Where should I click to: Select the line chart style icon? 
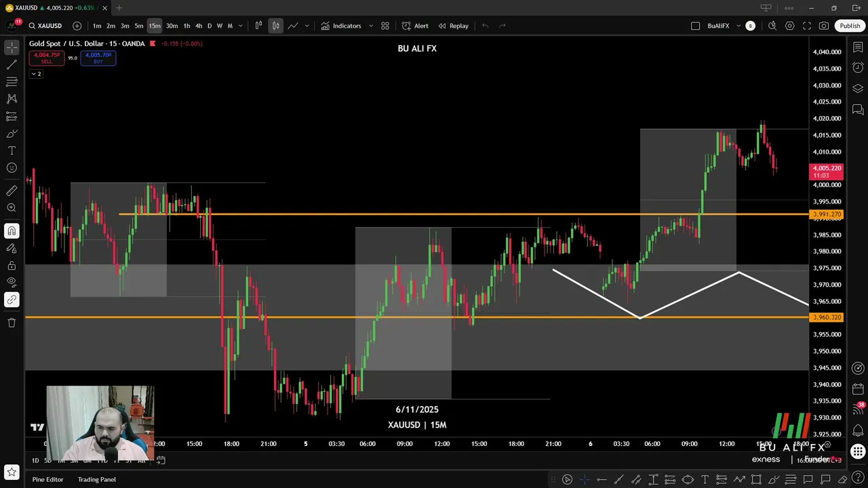point(292,26)
